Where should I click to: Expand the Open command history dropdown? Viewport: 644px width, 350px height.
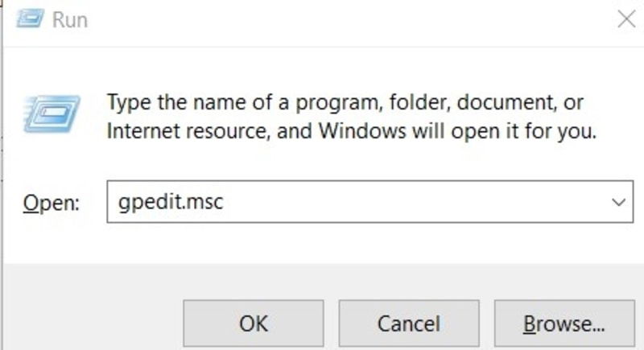(618, 202)
